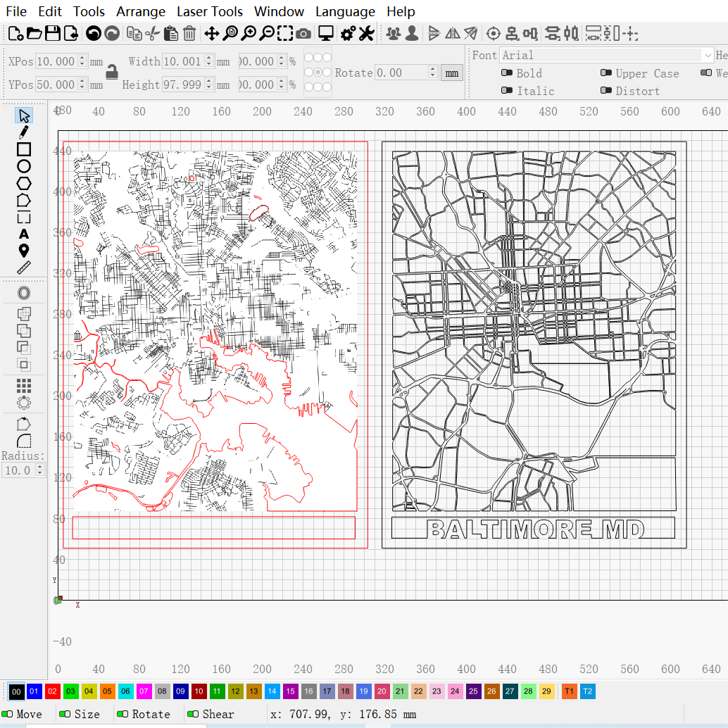Open the Arrange menu
728x728 pixels.
(x=140, y=11)
